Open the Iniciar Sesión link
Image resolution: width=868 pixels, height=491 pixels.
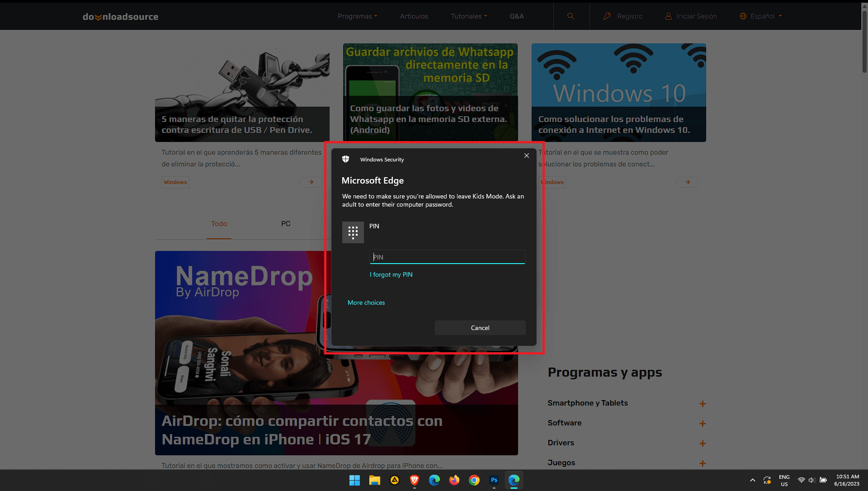691,16
